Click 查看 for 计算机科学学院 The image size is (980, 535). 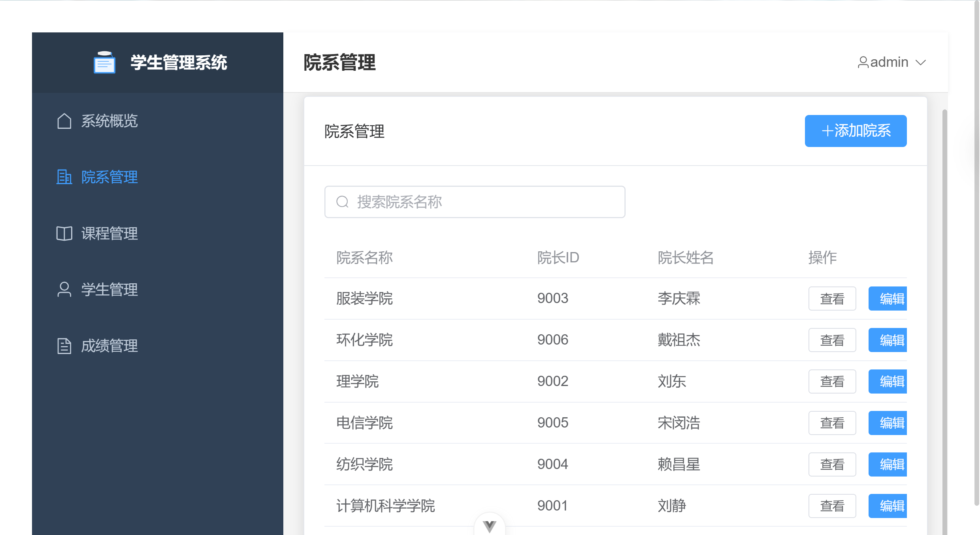[832, 506]
